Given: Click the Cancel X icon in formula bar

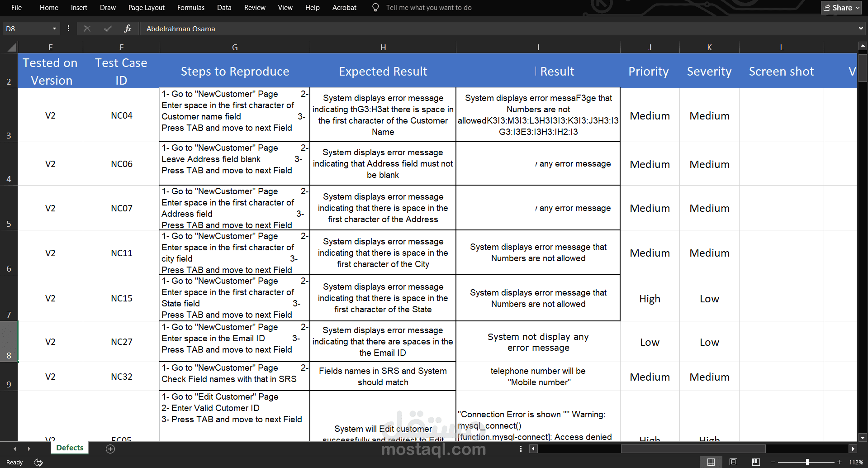Looking at the screenshot, I should click(x=87, y=29).
